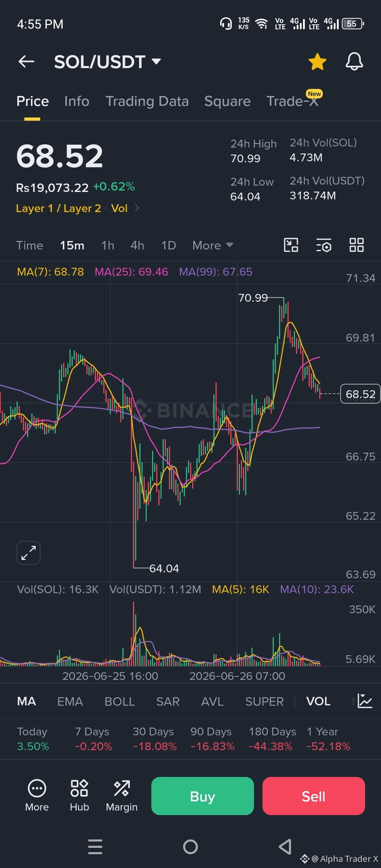
Task: Tap the 24h Low 64.04 value
Action: [x=246, y=197]
